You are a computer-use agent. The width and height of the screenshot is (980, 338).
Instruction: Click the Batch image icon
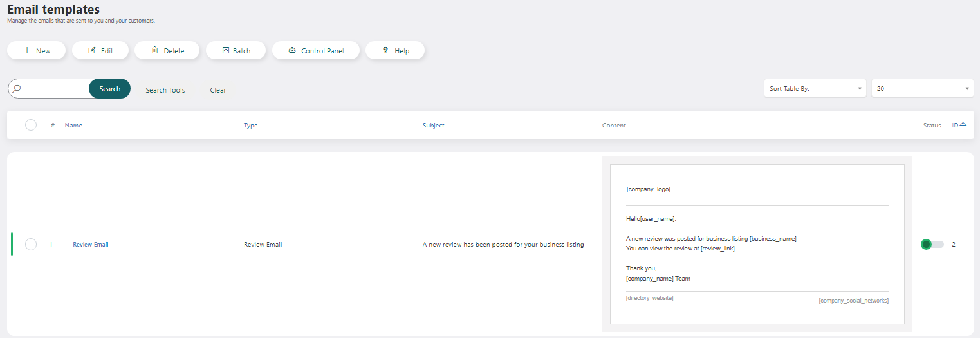pos(226,50)
